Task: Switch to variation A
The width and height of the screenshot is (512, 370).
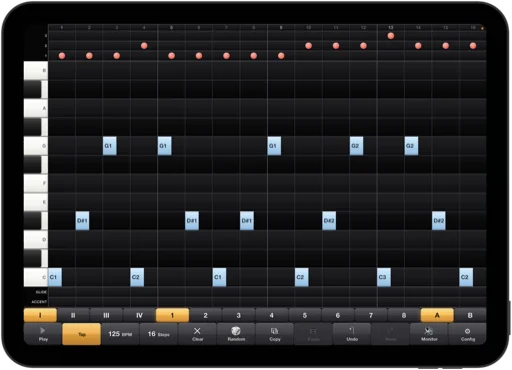Action: [437, 315]
